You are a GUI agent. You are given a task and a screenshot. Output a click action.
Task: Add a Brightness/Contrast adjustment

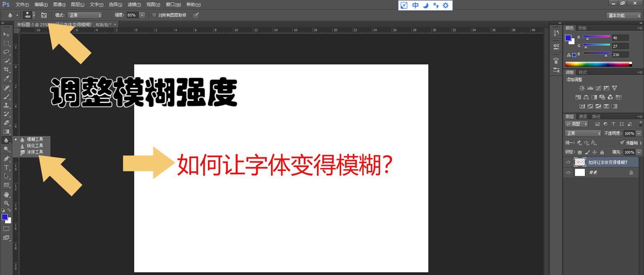click(x=582, y=88)
